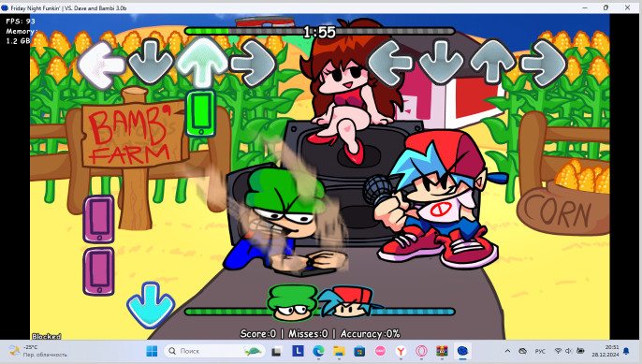Image resolution: width=642 pixels, height=364 pixels.
Task: Click Boyfriend holding the microphone
Action: (x=436, y=200)
